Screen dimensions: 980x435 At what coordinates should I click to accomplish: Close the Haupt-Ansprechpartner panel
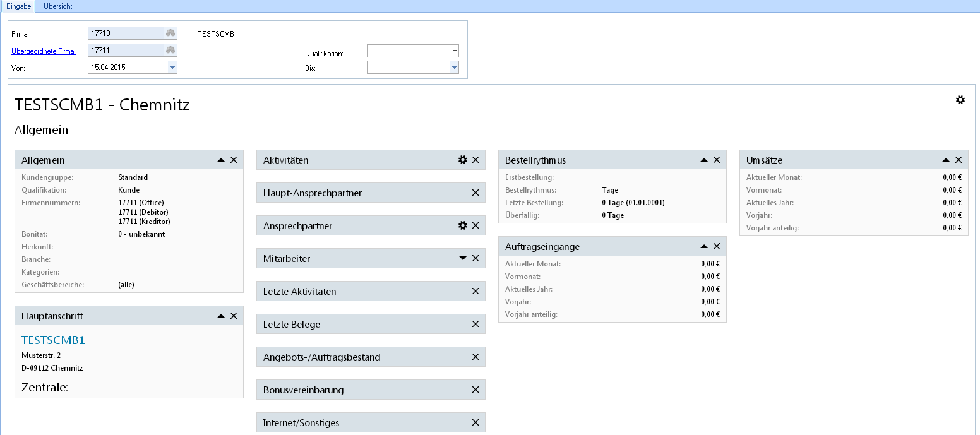pos(475,193)
